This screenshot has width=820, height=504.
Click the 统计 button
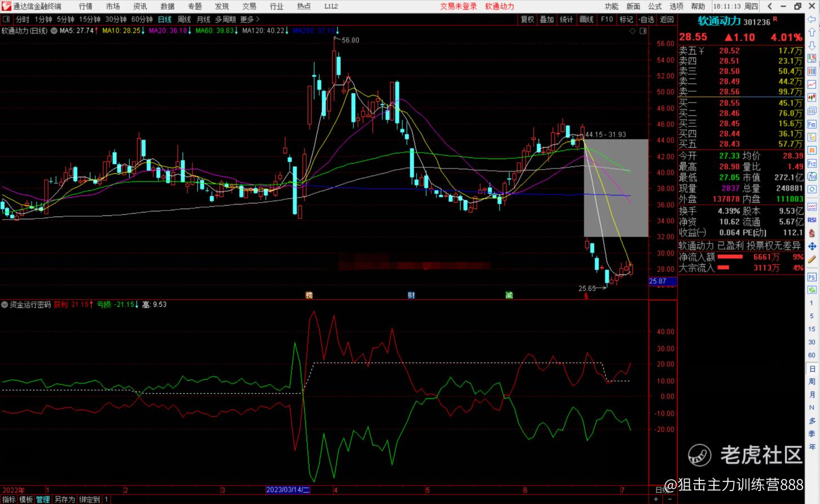[x=566, y=19]
